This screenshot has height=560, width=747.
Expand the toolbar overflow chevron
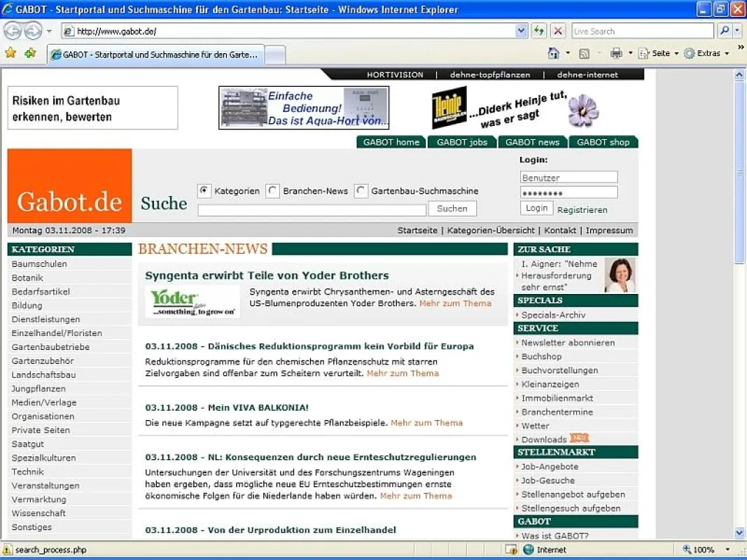741,47
